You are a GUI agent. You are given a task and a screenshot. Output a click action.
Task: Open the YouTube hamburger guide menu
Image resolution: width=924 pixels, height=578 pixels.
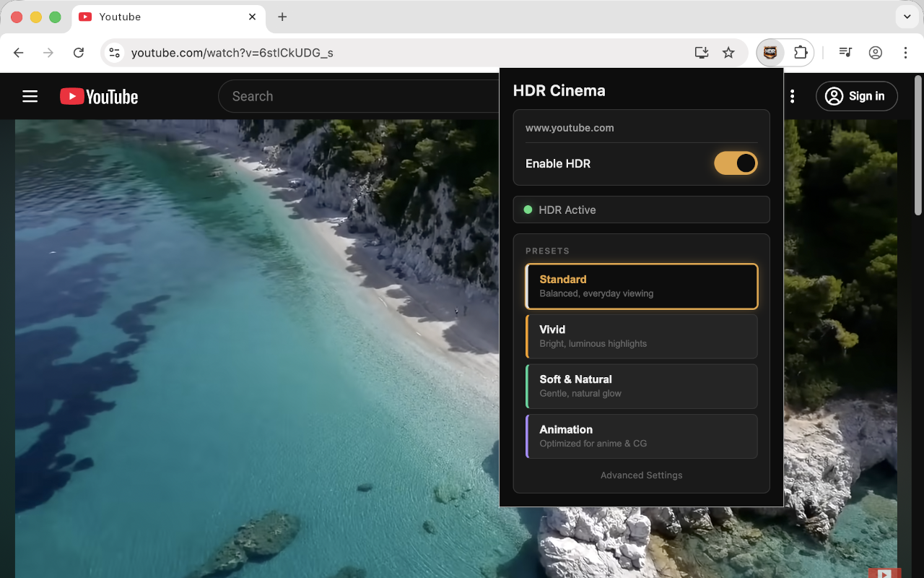tap(30, 96)
